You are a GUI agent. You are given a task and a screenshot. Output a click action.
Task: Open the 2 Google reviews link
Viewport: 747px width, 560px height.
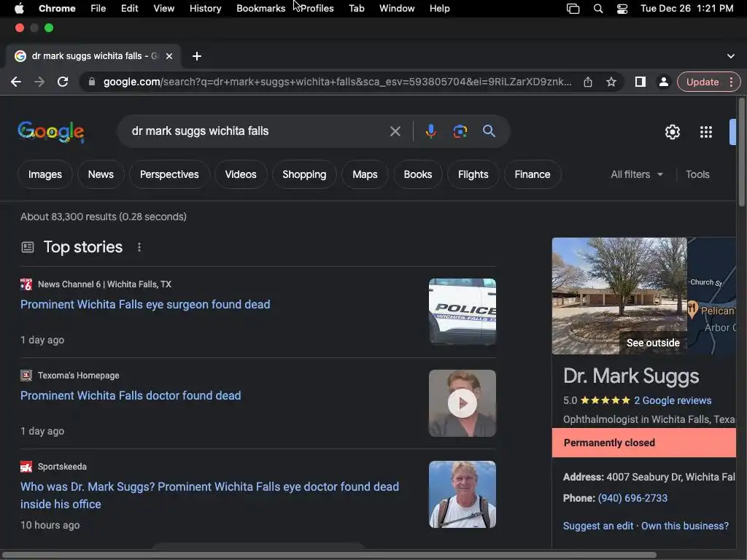point(672,400)
